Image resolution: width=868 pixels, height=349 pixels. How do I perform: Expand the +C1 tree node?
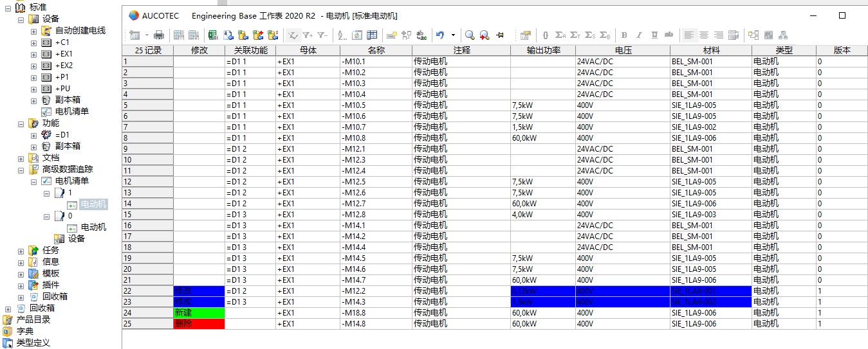(x=33, y=42)
